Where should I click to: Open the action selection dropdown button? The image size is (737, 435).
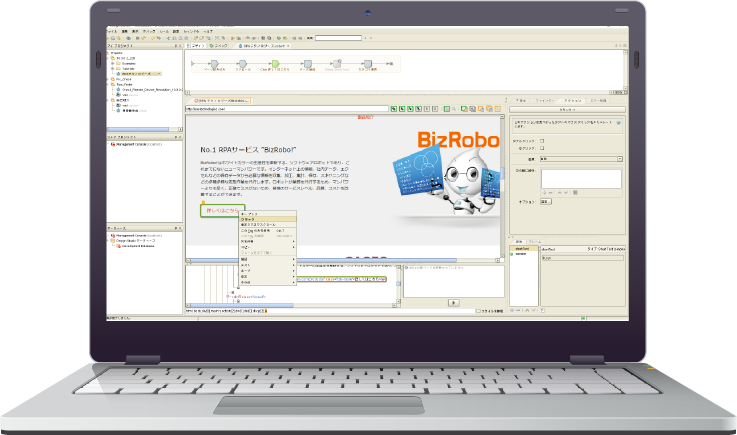[568, 110]
